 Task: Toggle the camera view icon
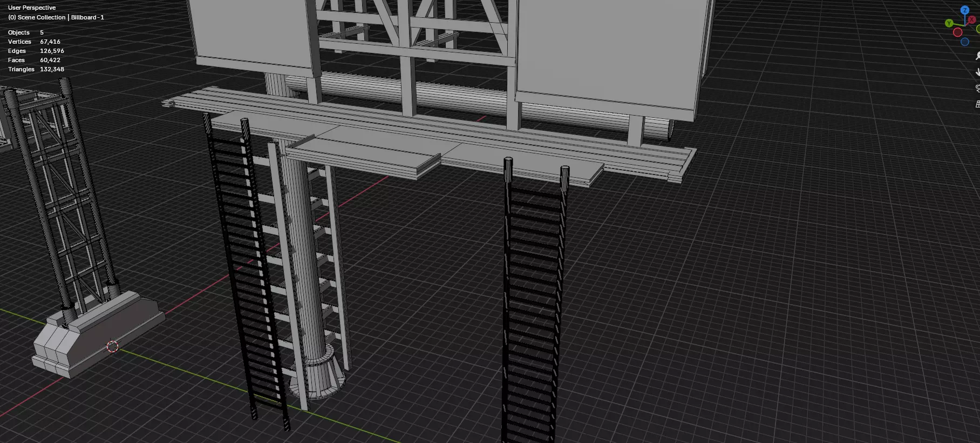point(977,88)
